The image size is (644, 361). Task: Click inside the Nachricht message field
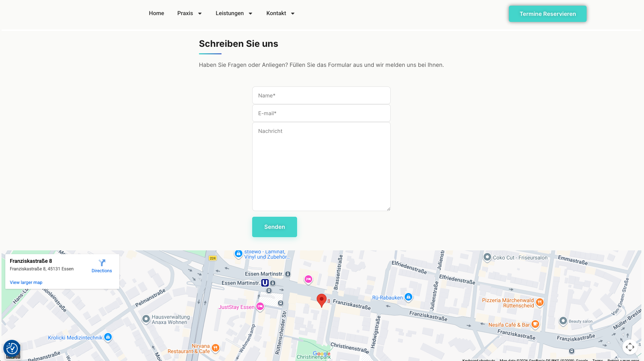tap(321, 166)
